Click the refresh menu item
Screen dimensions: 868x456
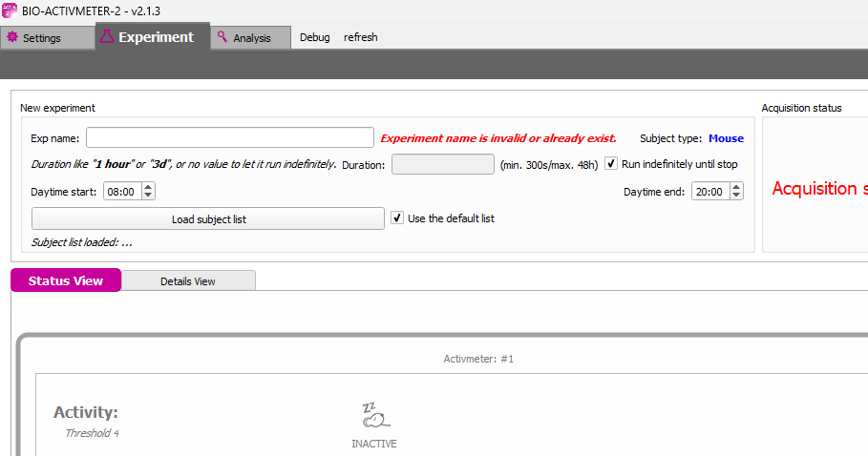[360, 38]
